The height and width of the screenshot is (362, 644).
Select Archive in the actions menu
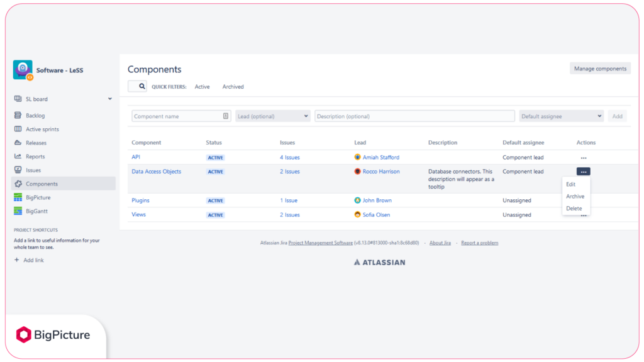pyautogui.click(x=575, y=196)
